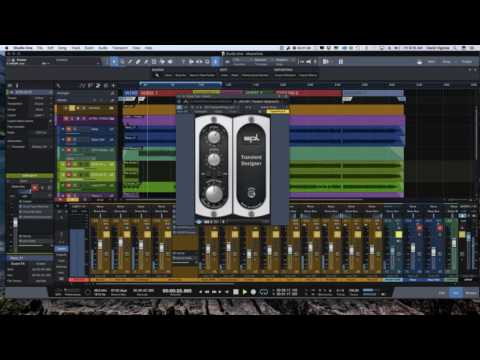Click the plus icon to add tracks

tap(113, 86)
